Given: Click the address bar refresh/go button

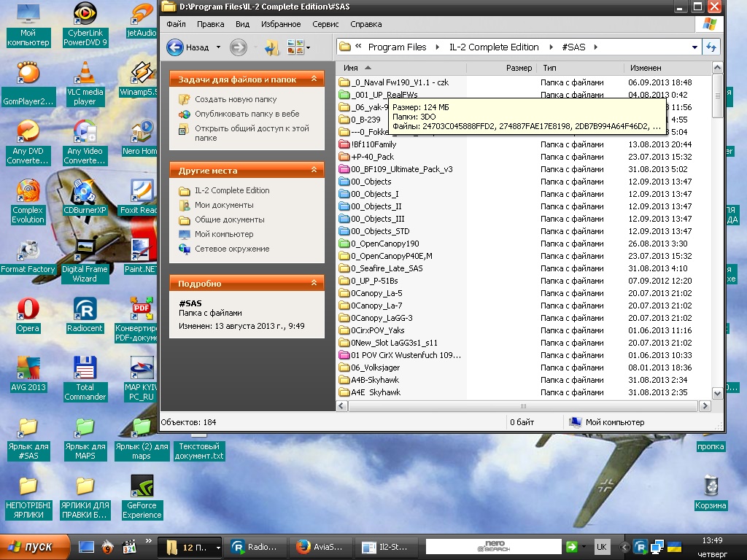Looking at the screenshot, I should point(711,47).
